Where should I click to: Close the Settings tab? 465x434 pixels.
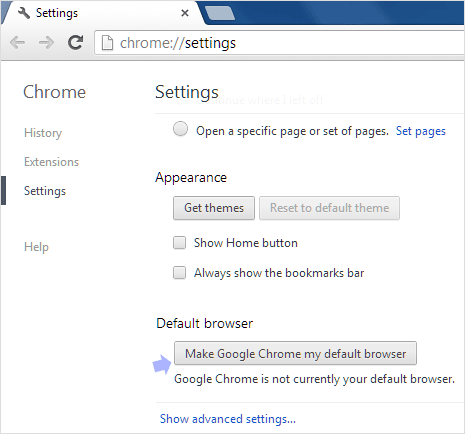[185, 13]
